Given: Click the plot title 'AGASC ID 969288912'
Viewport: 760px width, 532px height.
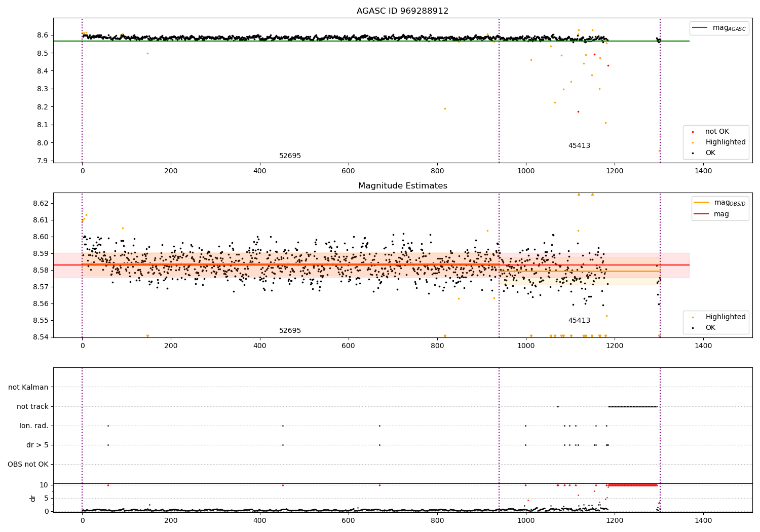Looking at the screenshot, I should [402, 11].
